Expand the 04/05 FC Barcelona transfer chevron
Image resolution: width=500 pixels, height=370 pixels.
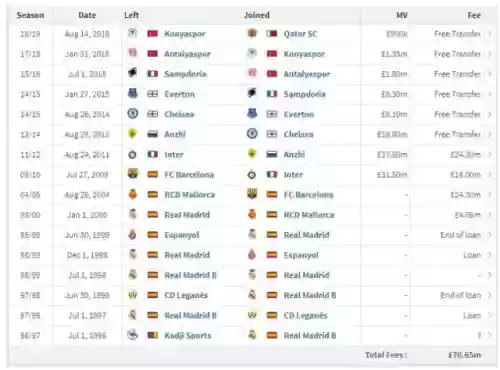pyautogui.click(x=490, y=195)
